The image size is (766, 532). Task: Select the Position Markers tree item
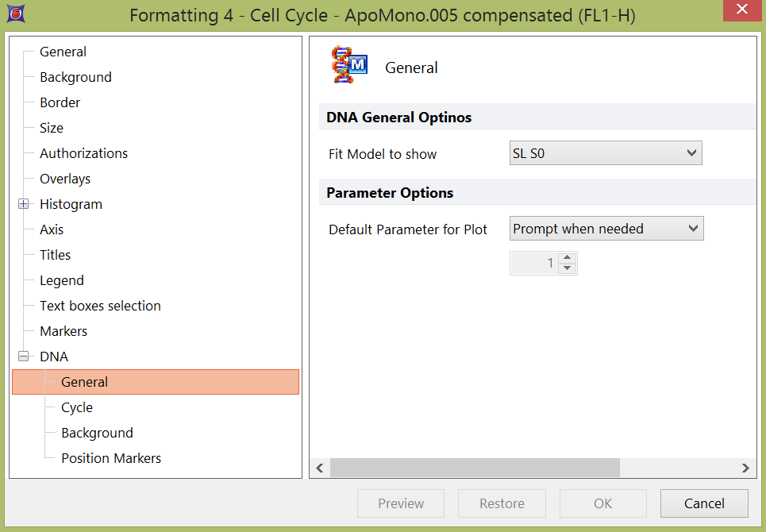point(111,458)
